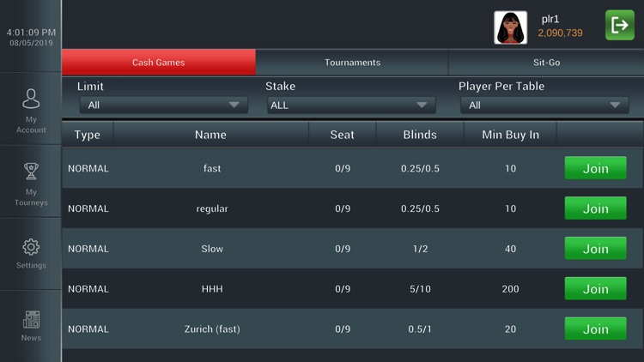
Task: Switch to the Tournaments tab
Action: [x=352, y=63]
